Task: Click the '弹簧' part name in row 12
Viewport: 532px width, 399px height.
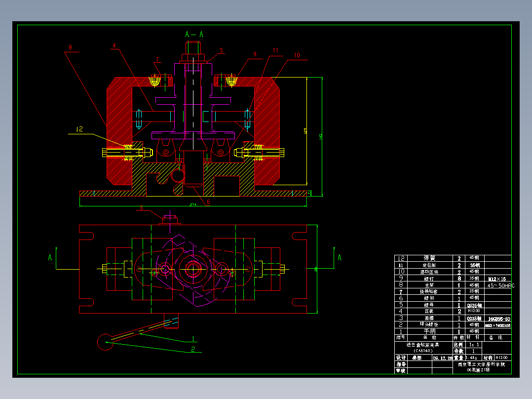Action: [x=429, y=258]
